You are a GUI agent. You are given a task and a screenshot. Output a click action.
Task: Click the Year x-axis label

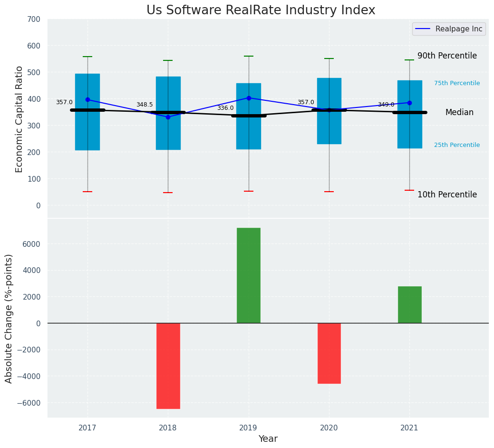pos(268,439)
